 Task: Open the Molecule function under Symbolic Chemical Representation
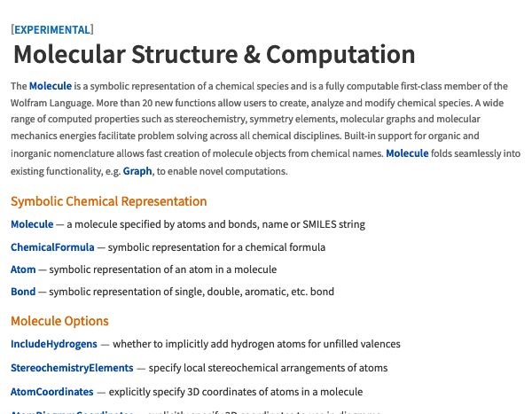32,224
